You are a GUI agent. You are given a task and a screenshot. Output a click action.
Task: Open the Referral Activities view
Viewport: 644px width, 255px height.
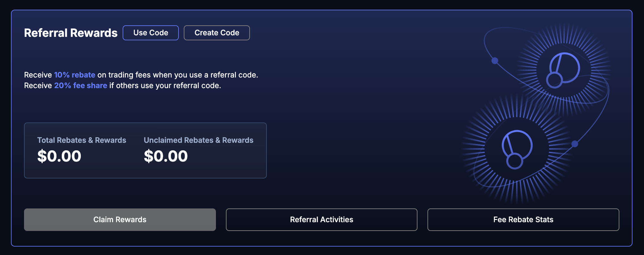pos(321,220)
